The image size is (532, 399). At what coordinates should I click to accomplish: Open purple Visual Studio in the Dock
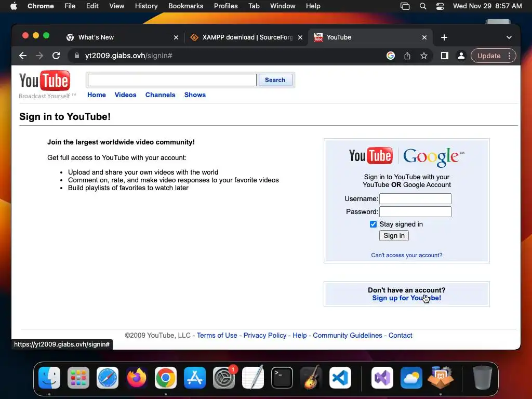(x=382, y=378)
